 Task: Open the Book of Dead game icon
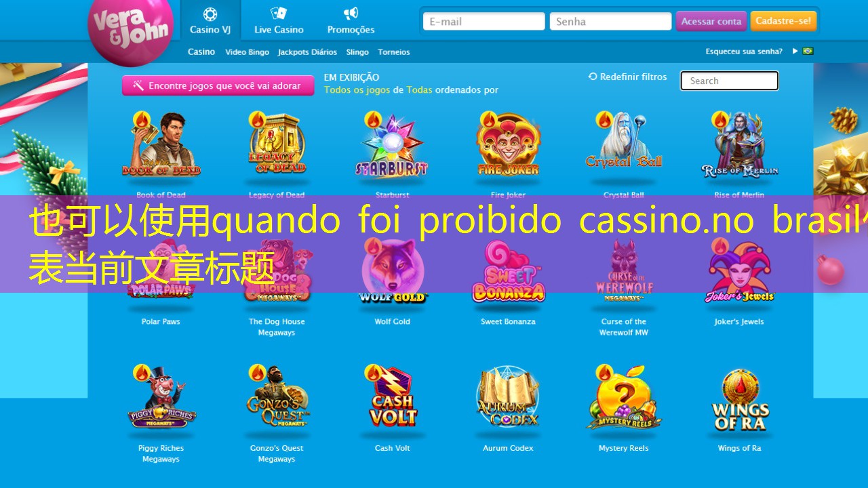tap(161, 146)
